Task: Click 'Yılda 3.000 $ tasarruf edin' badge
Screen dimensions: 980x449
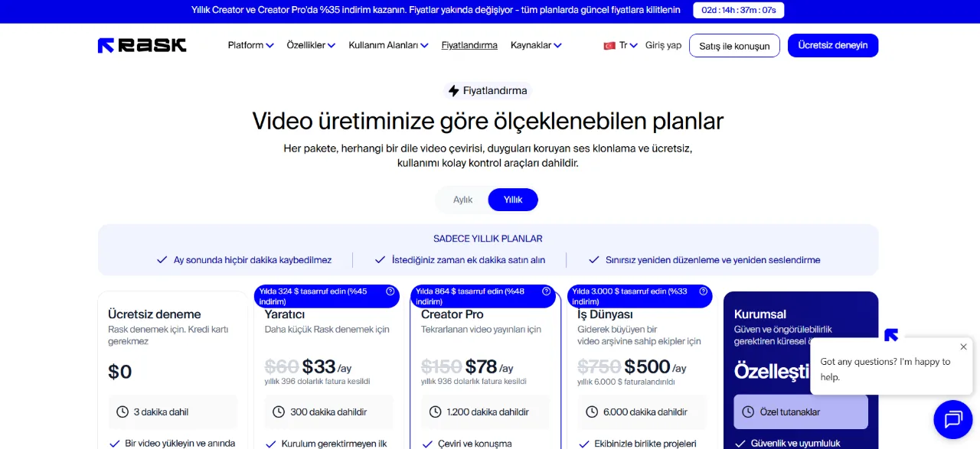Action: pyautogui.click(x=640, y=296)
